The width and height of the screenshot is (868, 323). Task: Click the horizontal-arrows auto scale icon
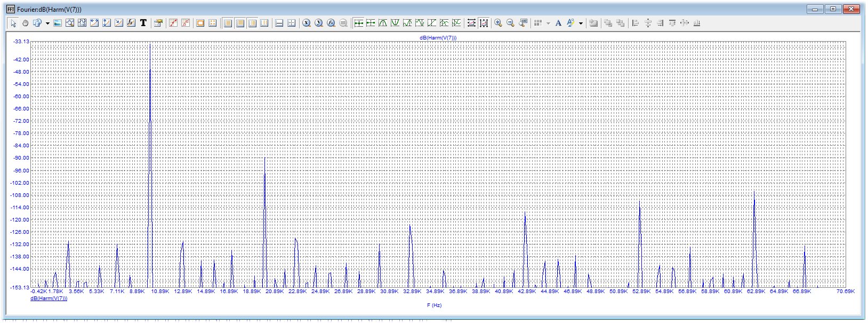(x=471, y=23)
